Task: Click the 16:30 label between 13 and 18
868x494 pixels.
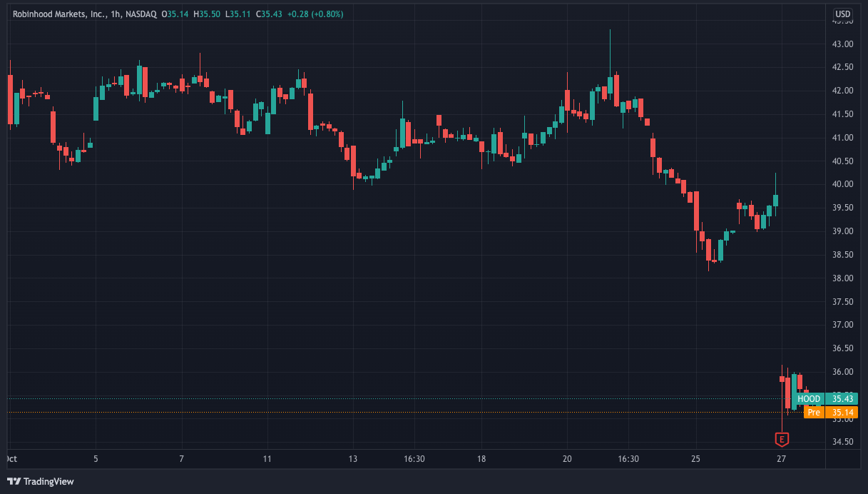Action: click(x=414, y=458)
